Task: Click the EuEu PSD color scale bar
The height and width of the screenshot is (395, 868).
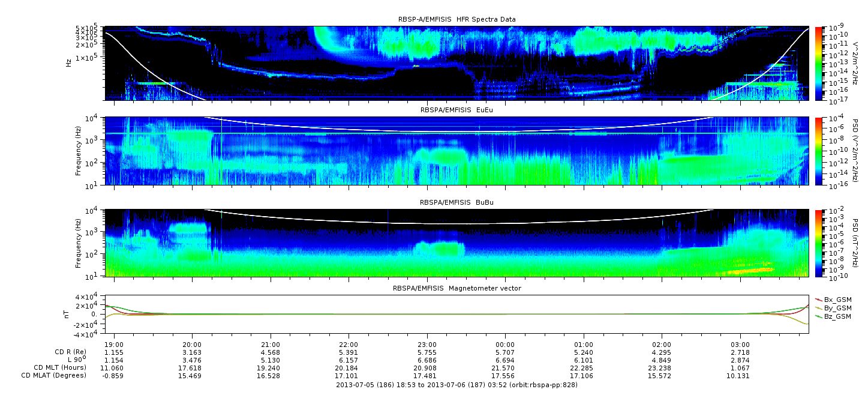Action: pos(818,151)
